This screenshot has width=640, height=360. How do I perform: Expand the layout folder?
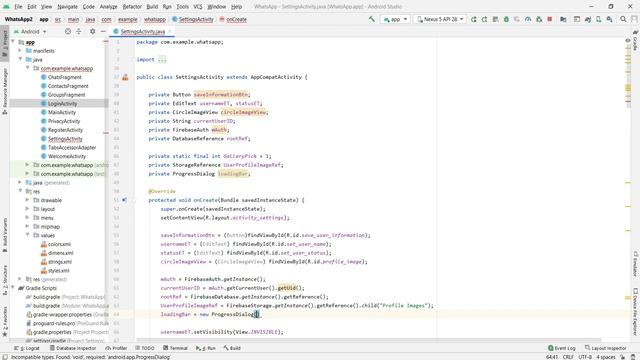pyautogui.click(x=27, y=209)
